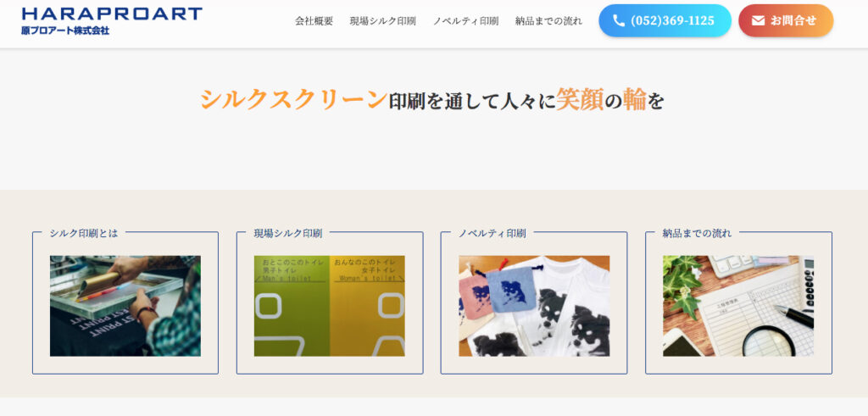Open the desk with magnifier photo
Viewport: 868px width, 416px height.
click(x=738, y=306)
